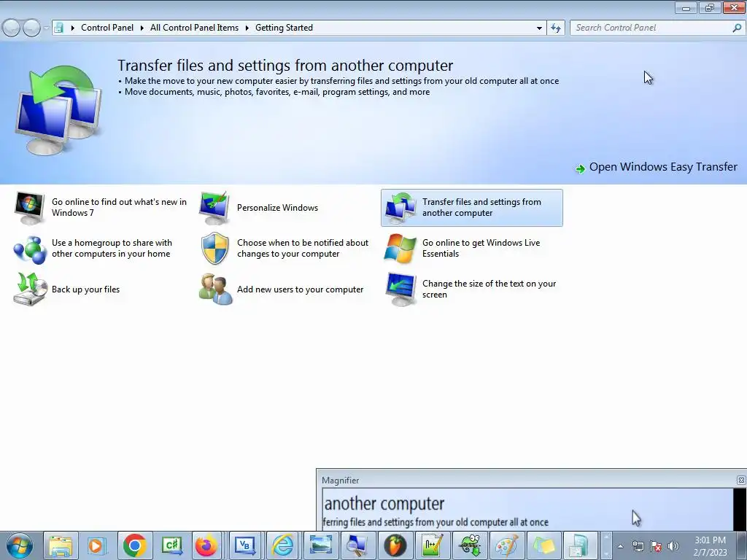Click the taskbar scroll arrows
The image size is (747, 560).
pyautogui.click(x=606, y=545)
